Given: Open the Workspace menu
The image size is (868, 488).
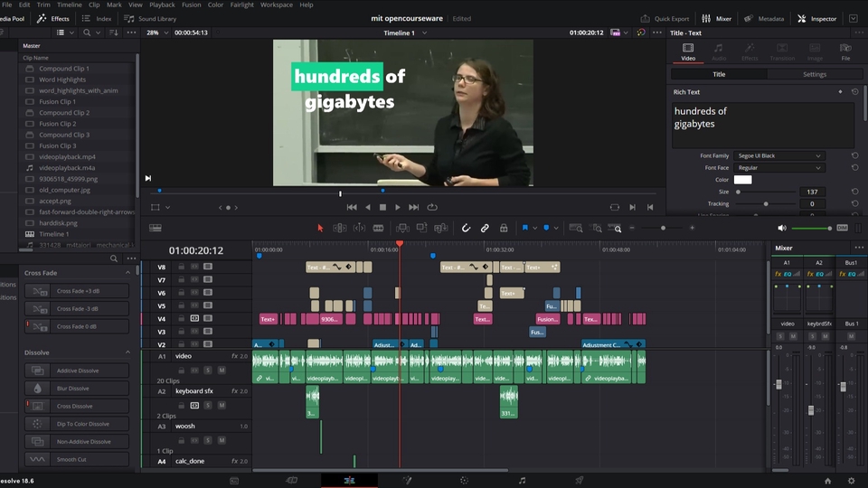Looking at the screenshot, I should pos(277,5).
